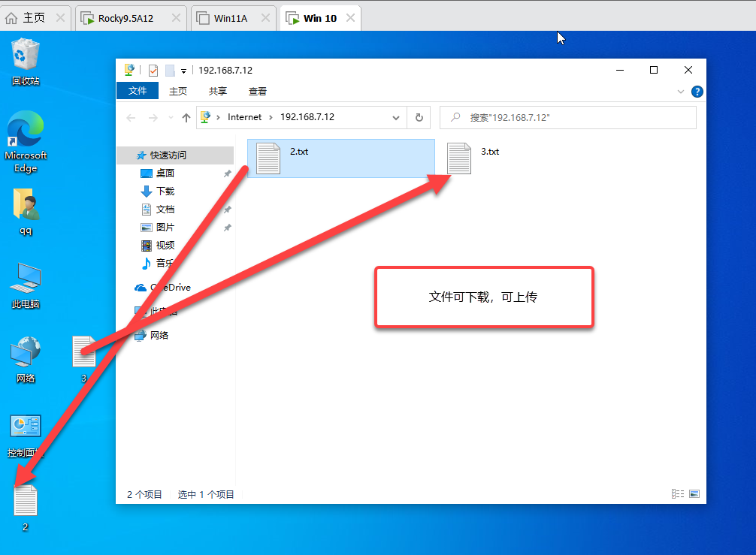Open the address bar history dropdown
The height and width of the screenshot is (555, 756).
(396, 118)
